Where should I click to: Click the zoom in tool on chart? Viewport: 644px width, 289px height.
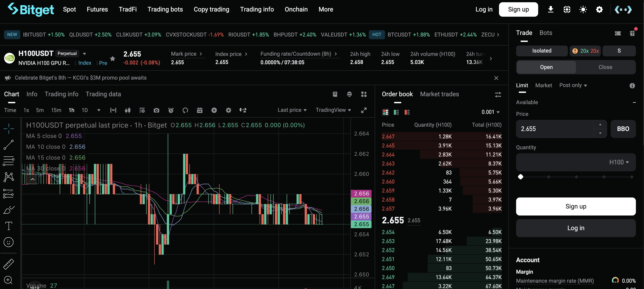(9, 280)
